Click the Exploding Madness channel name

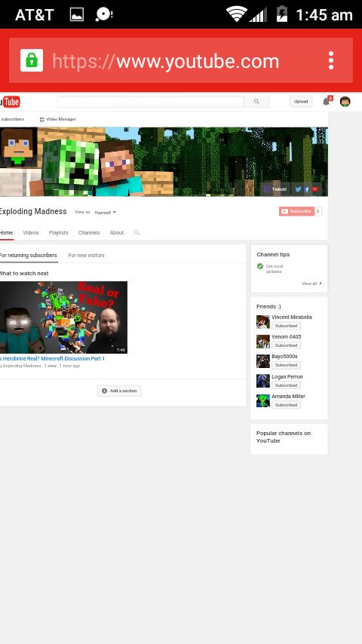click(x=33, y=211)
